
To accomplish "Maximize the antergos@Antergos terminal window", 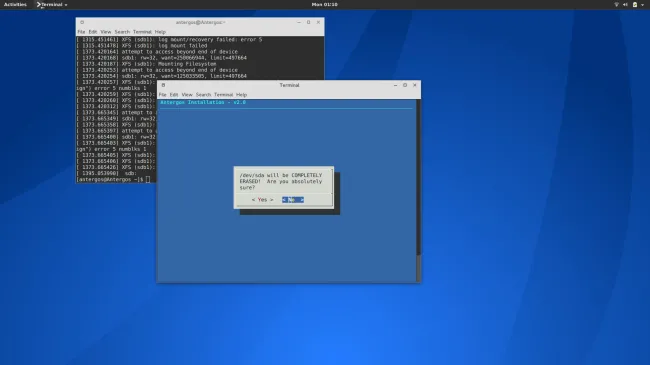I will pyautogui.click(x=308, y=22).
